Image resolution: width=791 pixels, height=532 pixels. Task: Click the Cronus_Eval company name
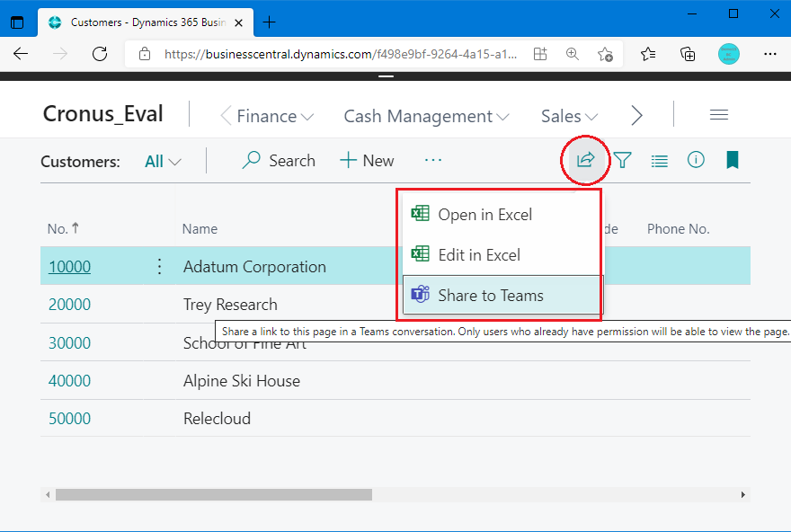(x=102, y=113)
